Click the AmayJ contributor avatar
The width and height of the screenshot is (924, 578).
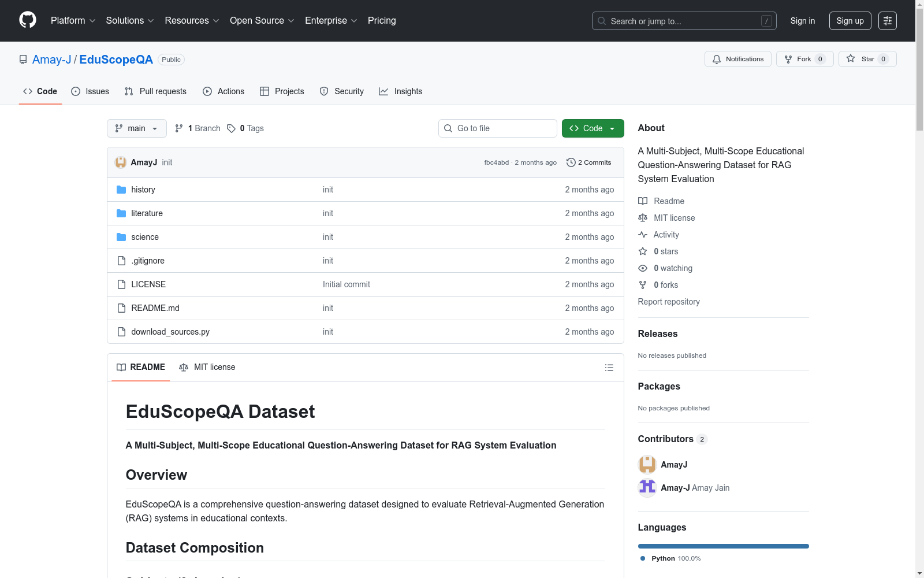pyautogui.click(x=647, y=465)
